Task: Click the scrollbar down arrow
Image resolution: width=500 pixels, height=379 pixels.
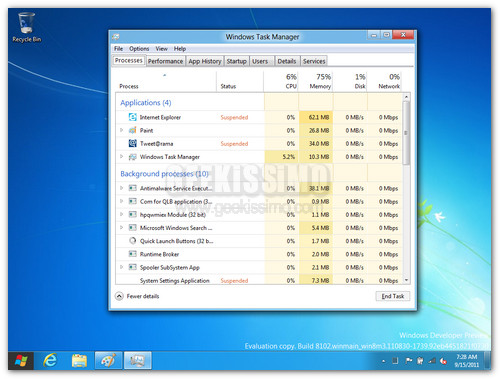Action: [406, 280]
